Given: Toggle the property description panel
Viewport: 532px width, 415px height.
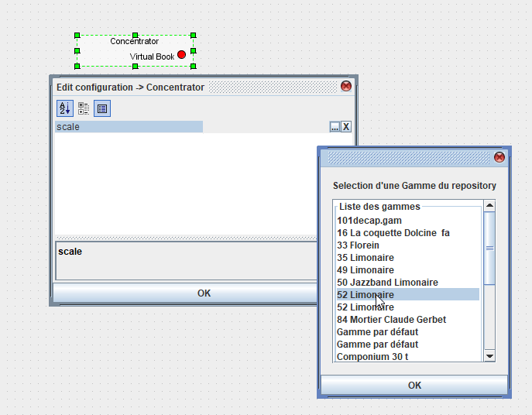Looking at the screenshot, I should pyautogui.click(x=102, y=108).
